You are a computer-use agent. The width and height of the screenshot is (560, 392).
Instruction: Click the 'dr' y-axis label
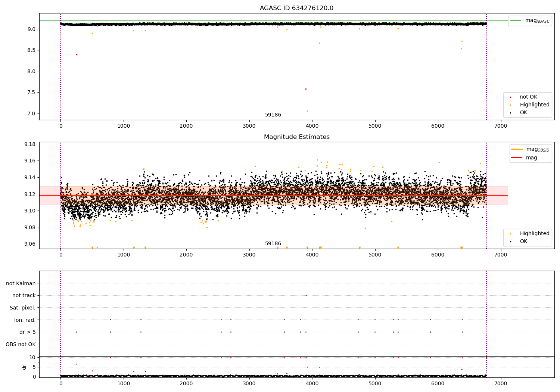pyautogui.click(x=24, y=367)
